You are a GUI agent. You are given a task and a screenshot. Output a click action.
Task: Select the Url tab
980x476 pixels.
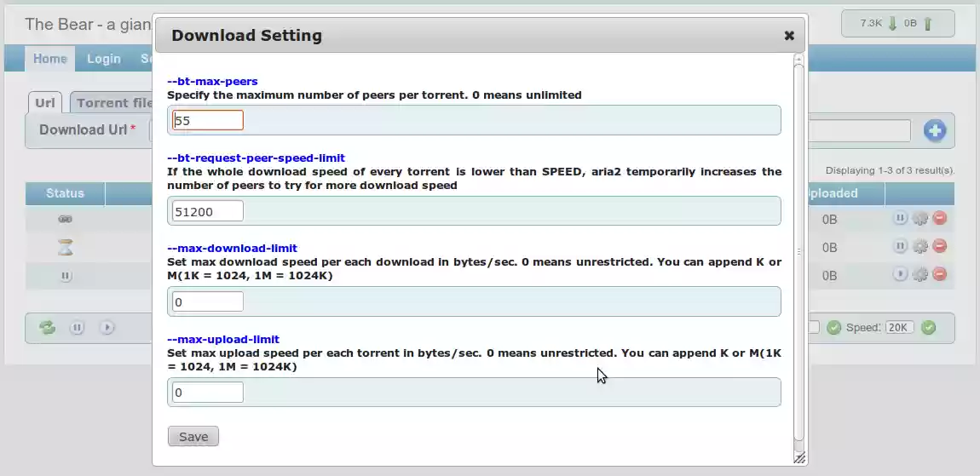pos(45,103)
